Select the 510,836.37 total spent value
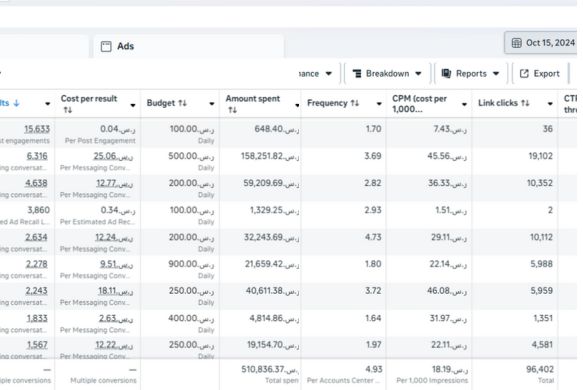Viewport: 583px width, 390px height. (x=270, y=370)
